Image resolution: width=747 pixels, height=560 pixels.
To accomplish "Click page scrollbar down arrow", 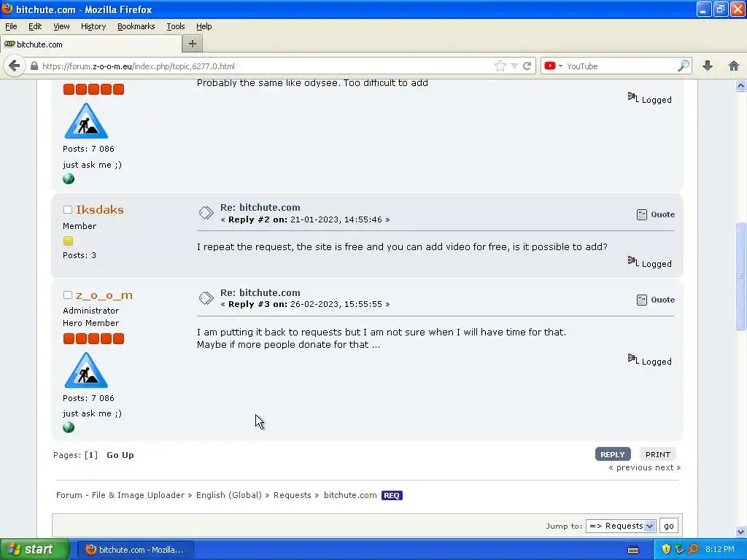I will (x=740, y=532).
